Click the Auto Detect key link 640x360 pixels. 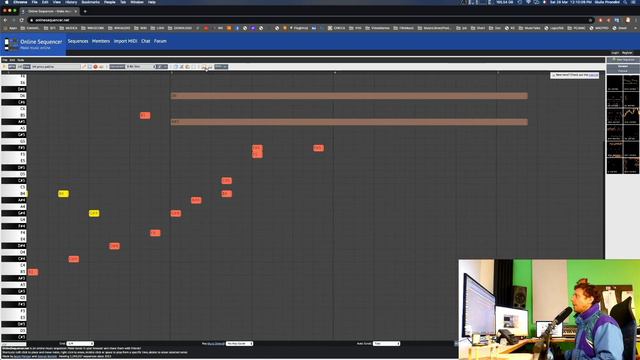point(216,344)
